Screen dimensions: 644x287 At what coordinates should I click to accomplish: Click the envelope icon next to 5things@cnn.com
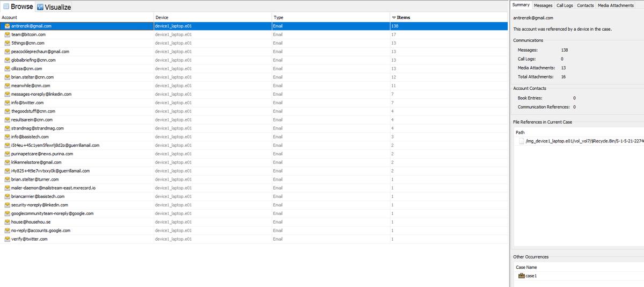tap(7, 43)
